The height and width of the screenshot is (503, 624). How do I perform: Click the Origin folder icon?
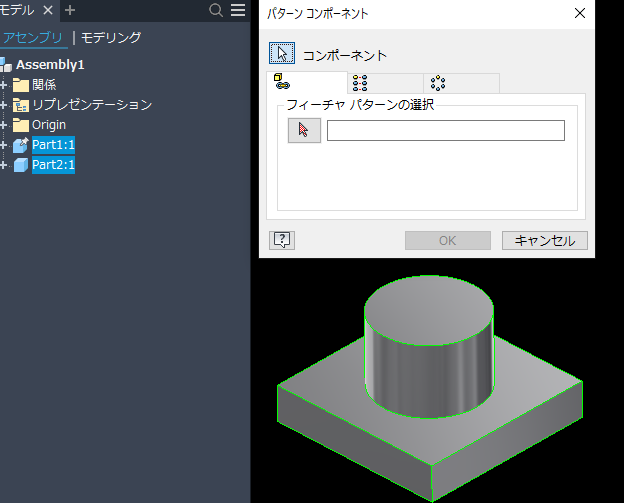[x=21, y=125]
